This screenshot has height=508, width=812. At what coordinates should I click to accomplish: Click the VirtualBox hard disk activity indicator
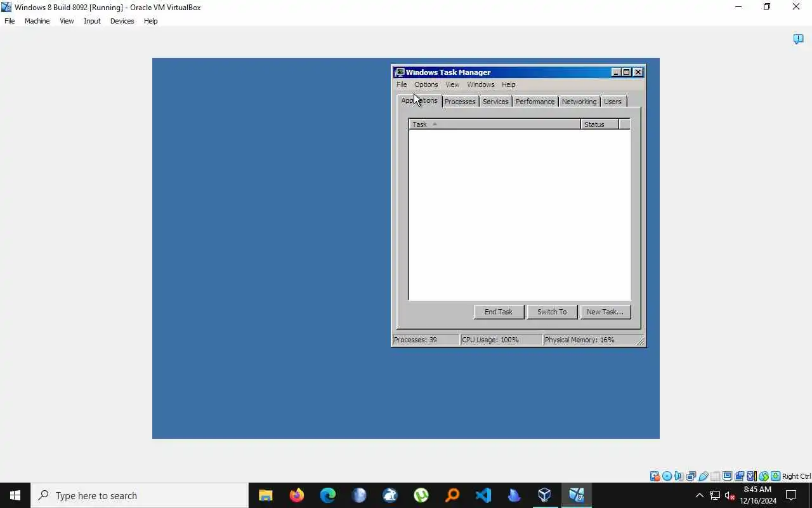pos(655,476)
